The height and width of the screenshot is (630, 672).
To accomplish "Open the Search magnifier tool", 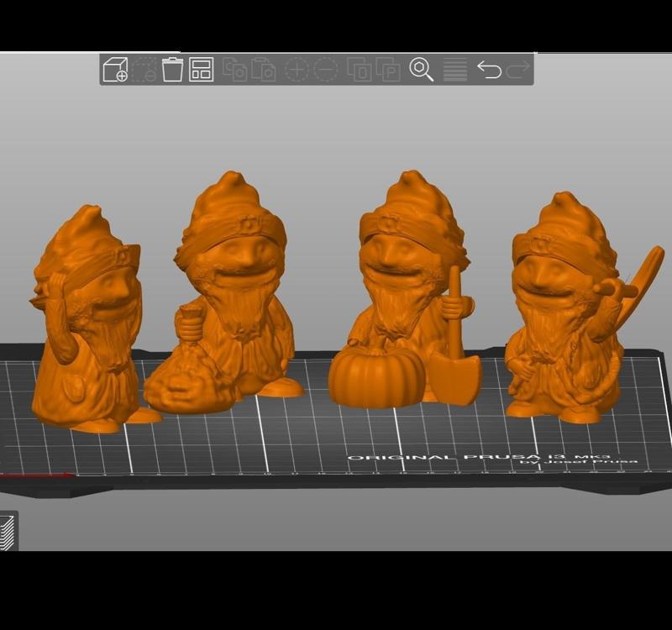I will [x=418, y=71].
